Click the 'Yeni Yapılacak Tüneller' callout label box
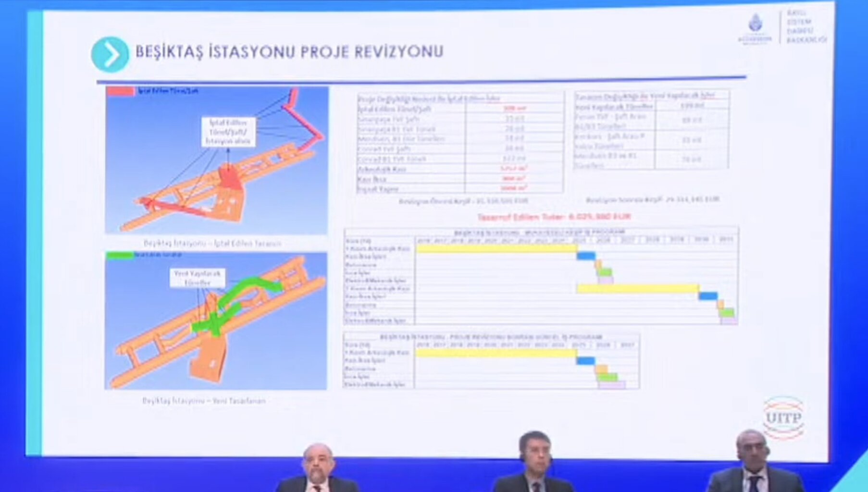This screenshot has width=868, height=492. click(x=198, y=278)
